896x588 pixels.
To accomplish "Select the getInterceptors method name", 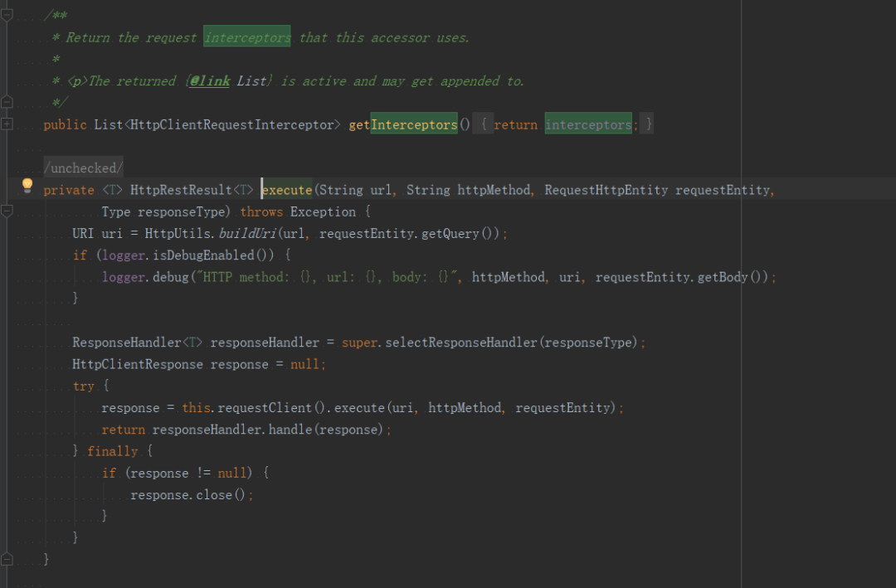I will click(x=403, y=124).
